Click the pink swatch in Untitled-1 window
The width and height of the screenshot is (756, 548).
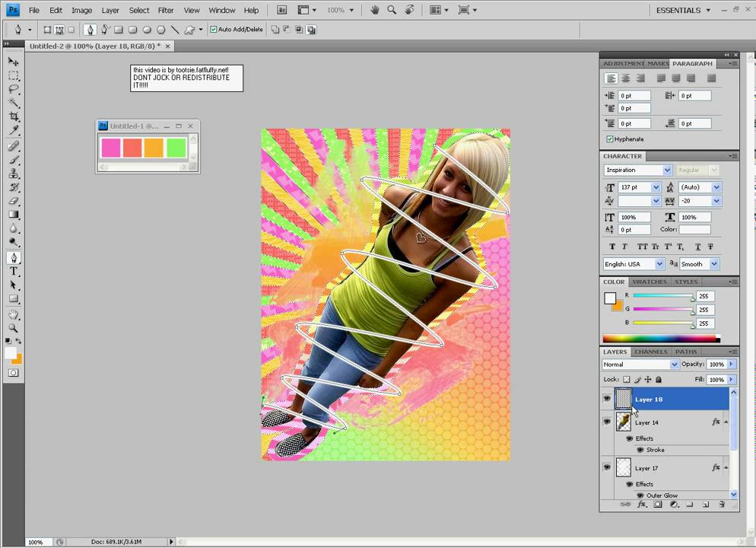[x=111, y=148]
